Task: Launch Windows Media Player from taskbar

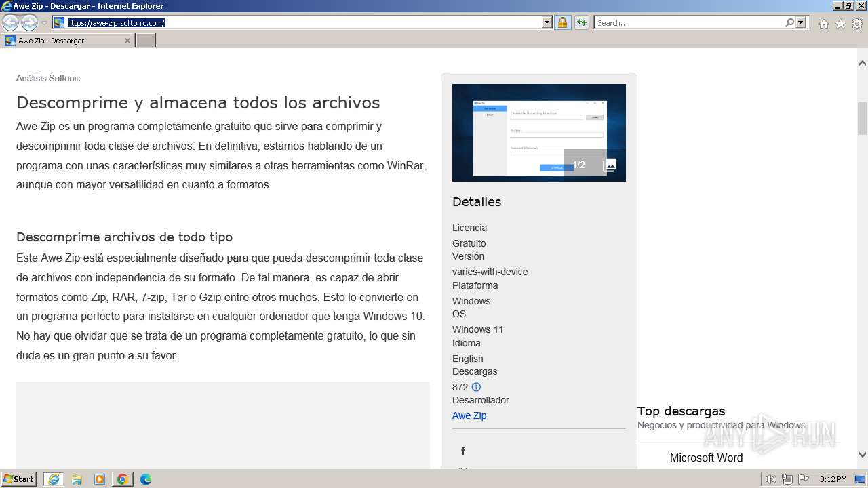Action: point(100,479)
